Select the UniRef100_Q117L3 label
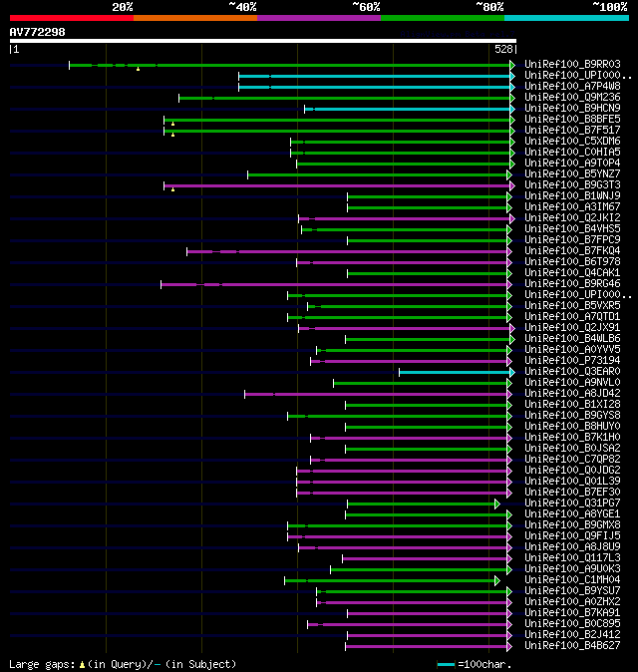 click(x=572, y=558)
